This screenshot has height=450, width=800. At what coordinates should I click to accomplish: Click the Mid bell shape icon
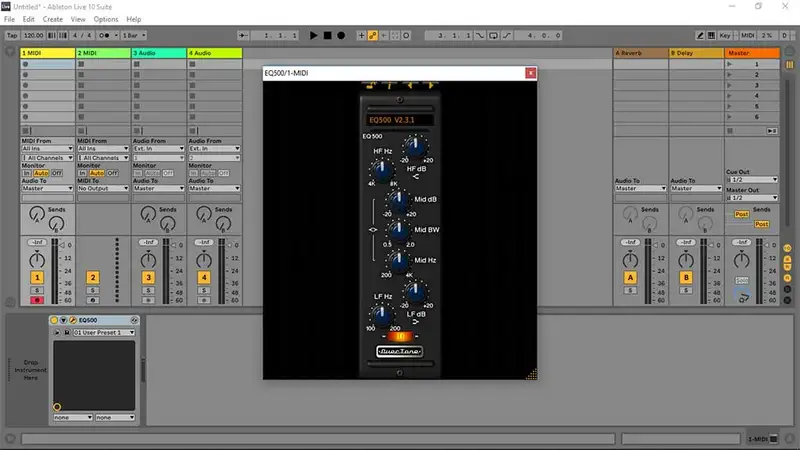point(373,230)
